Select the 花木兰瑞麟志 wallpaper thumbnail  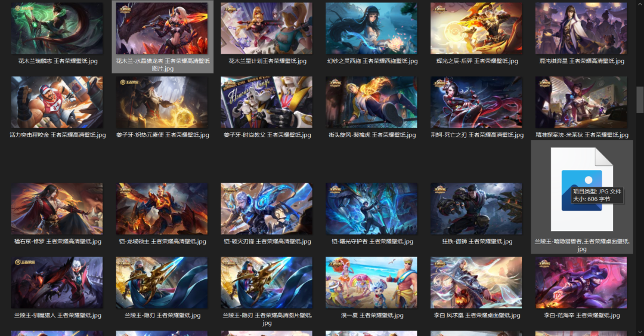[x=57, y=29]
